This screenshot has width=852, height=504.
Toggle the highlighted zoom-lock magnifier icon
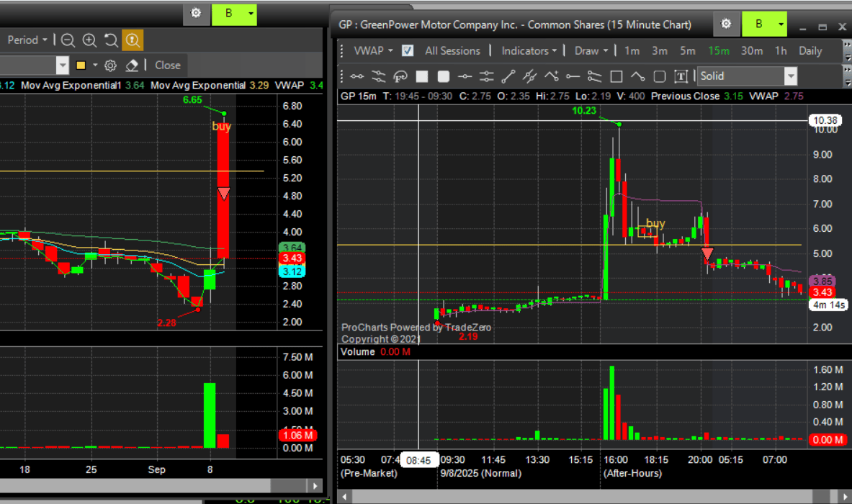(x=133, y=40)
